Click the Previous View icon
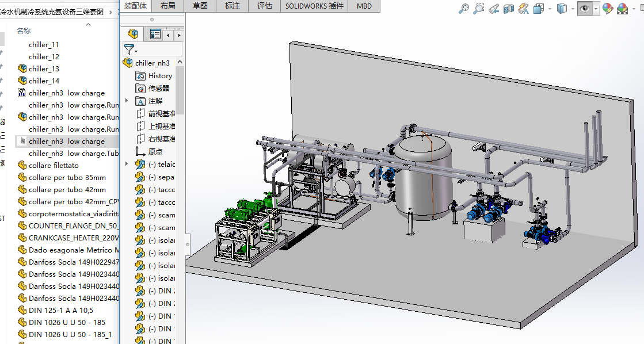The width and height of the screenshot is (644, 344). [x=494, y=8]
